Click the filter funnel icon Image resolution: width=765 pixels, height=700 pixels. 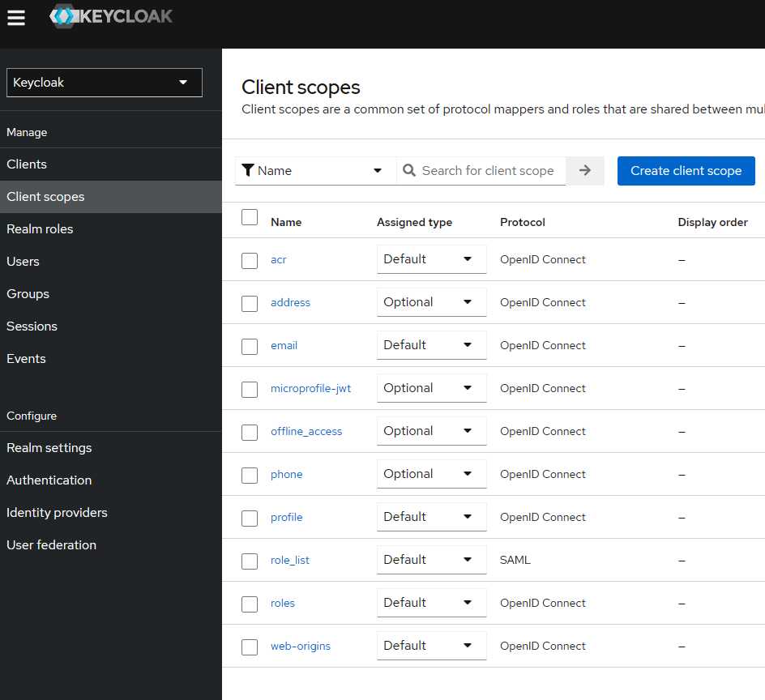tap(248, 170)
